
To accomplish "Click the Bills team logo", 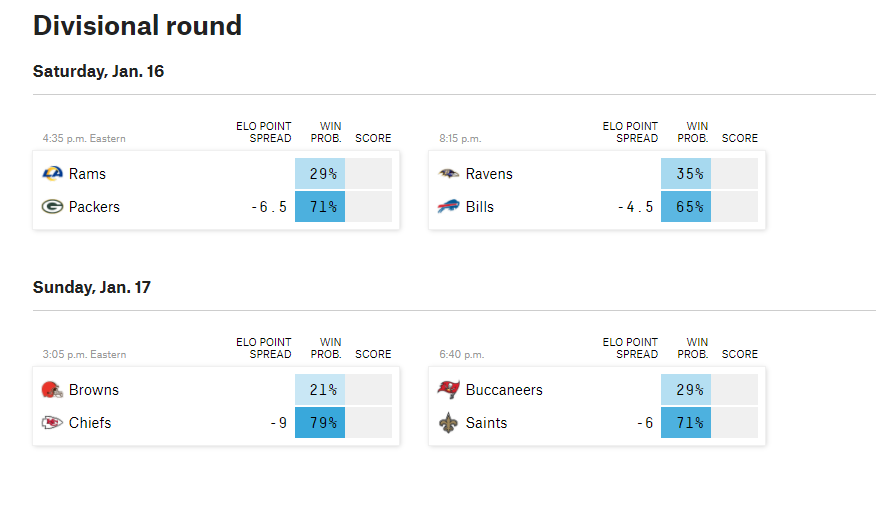I will click(448, 207).
